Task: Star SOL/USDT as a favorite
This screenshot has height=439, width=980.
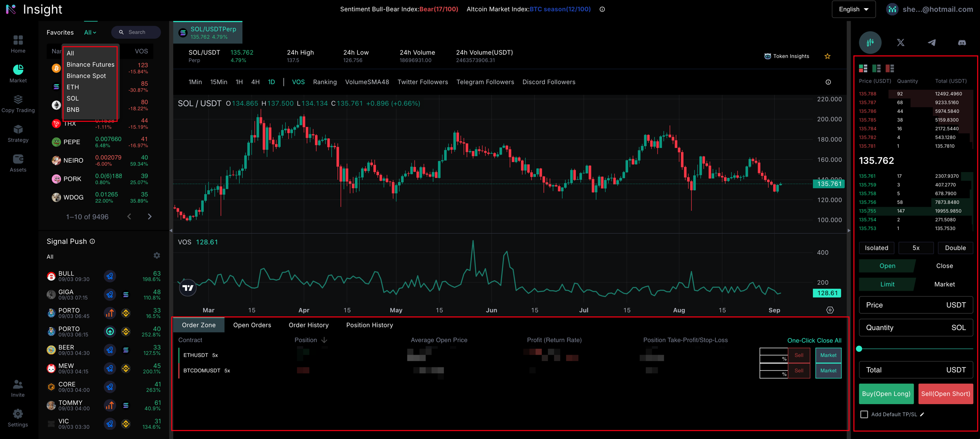Action: click(827, 56)
